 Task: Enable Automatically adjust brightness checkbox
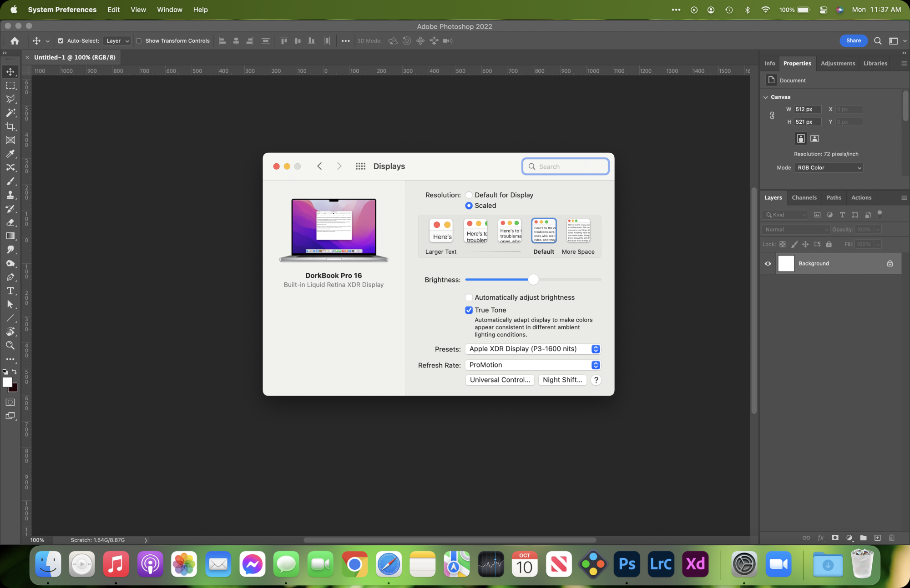[x=469, y=297]
